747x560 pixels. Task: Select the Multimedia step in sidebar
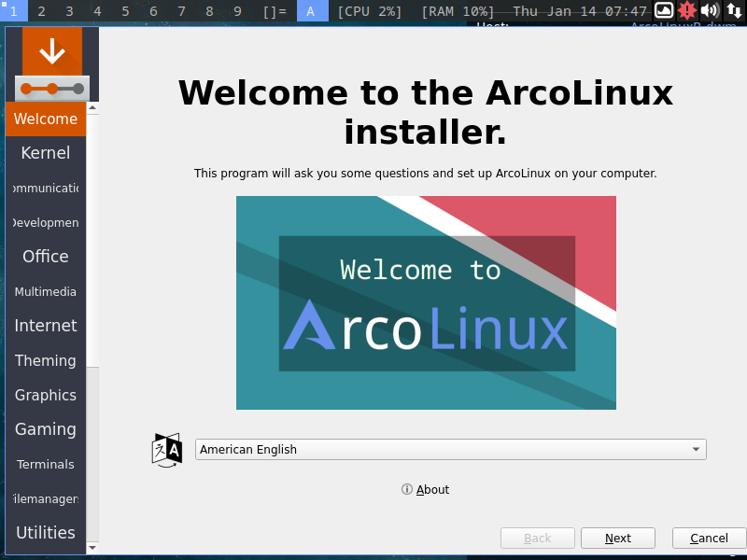point(46,291)
